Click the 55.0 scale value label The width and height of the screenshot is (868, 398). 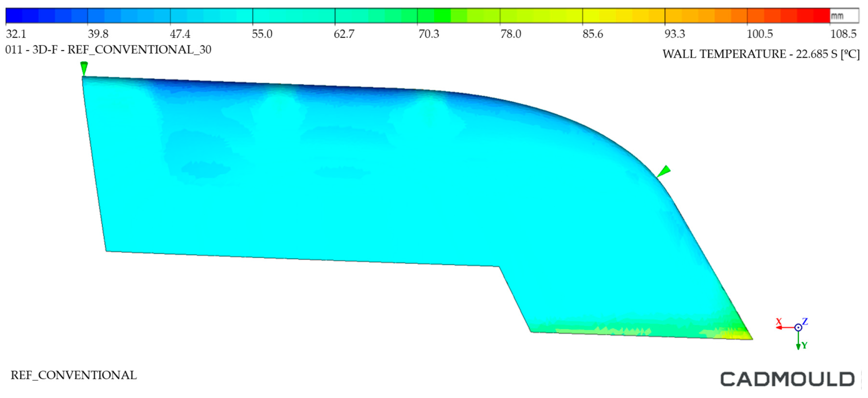(262, 34)
